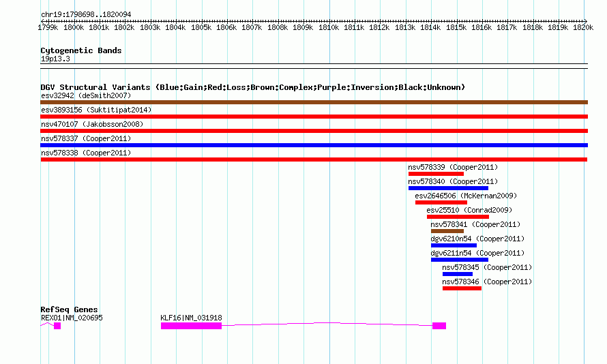
Task: Click the 1805k ruler position
Action: pyautogui.click(x=201, y=27)
